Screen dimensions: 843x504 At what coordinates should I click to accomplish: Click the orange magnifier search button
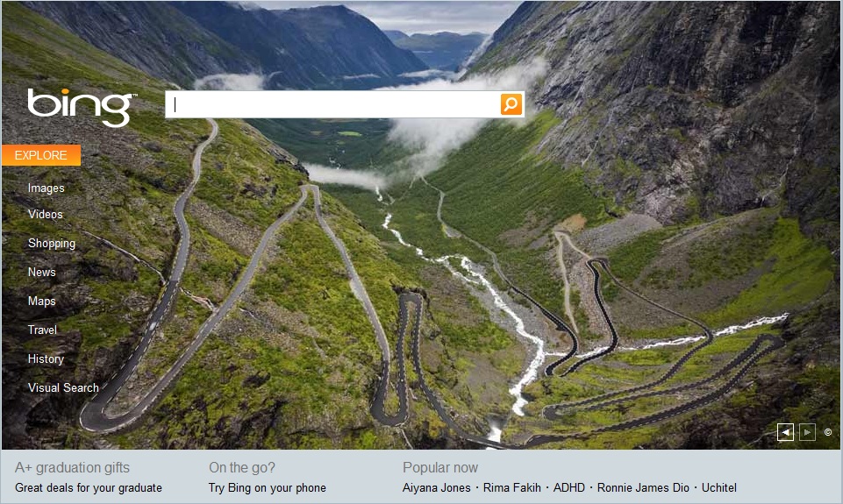pos(511,104)
